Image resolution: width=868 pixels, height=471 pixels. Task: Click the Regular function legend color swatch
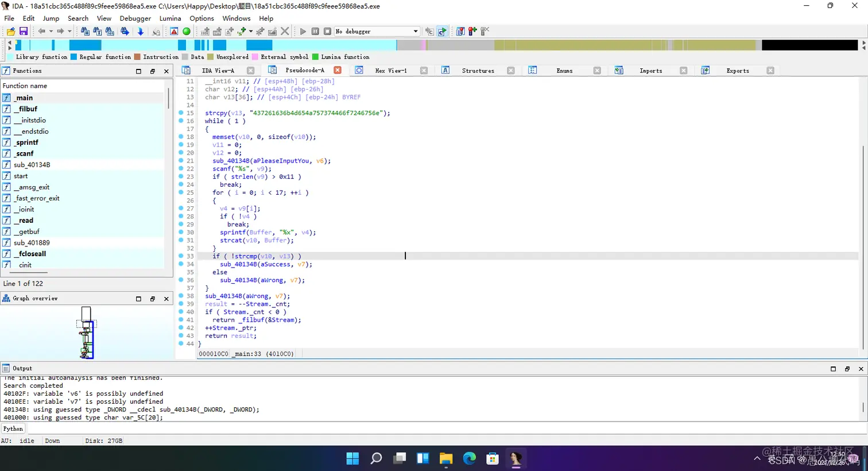pos(73,57)
